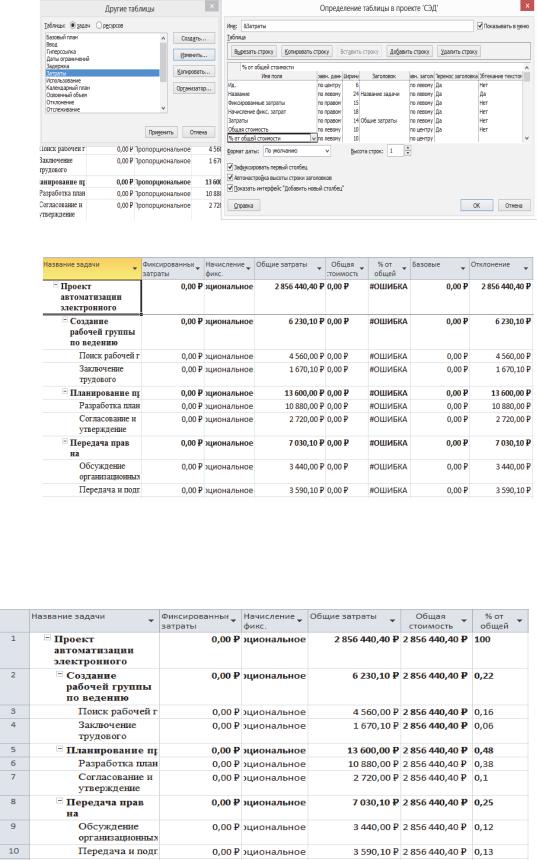Open field dropdown in '% от общей стоимости' row
This screenshot has height=860, width=537.
[x=314, y=139]
